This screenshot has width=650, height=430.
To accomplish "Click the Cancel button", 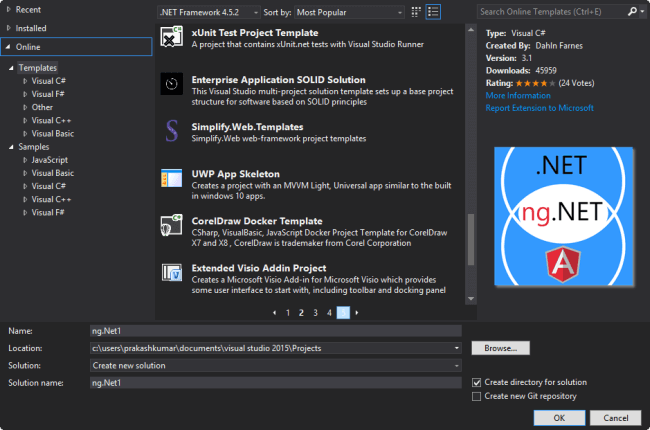I will click(x=616, y=418).
